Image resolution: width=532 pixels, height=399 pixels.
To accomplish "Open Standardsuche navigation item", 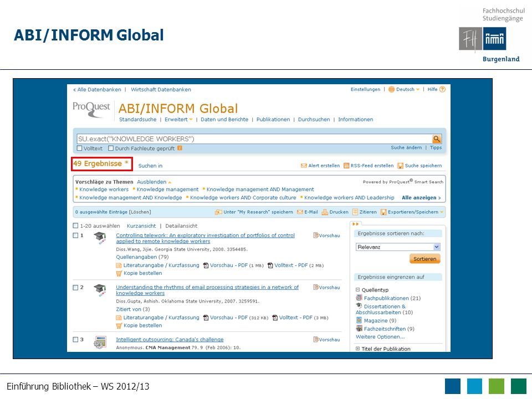I will click(138, 120).
